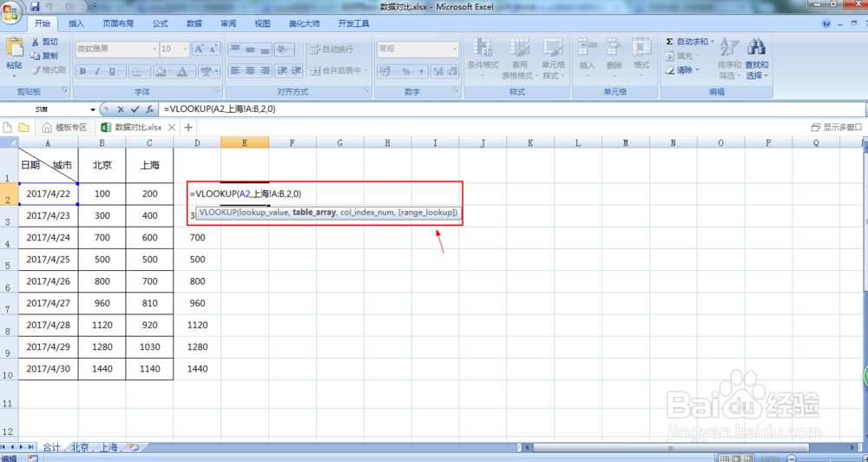
Task: Decrease indent
Action: tap(282, 70)
